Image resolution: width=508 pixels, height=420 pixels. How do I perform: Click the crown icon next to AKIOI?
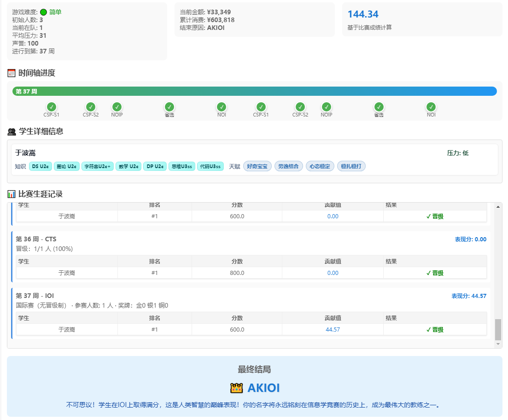coord(237,388)
